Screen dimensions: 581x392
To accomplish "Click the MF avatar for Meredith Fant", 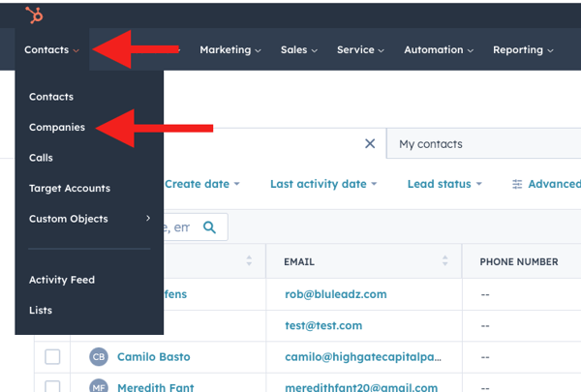I will (99, 385).
